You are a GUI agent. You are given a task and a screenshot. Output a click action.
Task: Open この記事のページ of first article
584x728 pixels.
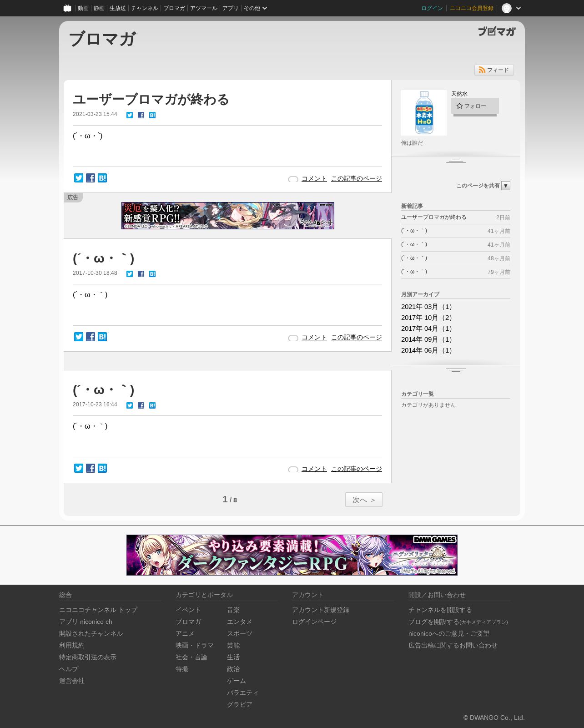(x=357, y=179)
